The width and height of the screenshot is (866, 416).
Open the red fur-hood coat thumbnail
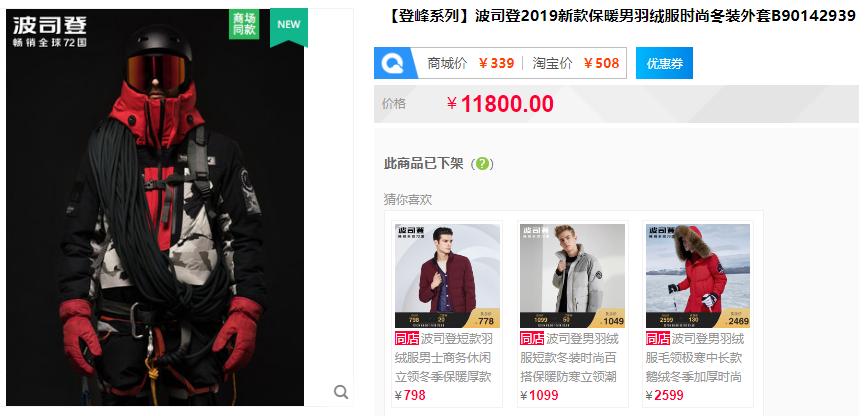(698, 276)
